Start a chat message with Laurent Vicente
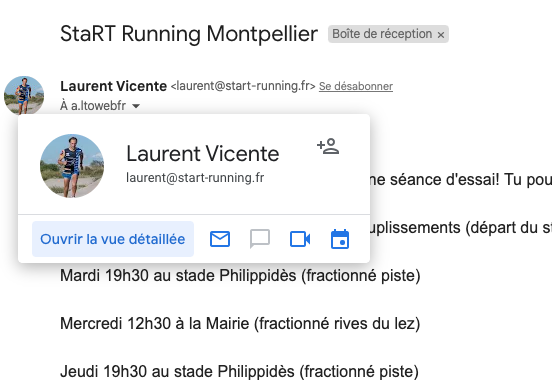Viewport: 552px width, 380px height. point(260,239)
